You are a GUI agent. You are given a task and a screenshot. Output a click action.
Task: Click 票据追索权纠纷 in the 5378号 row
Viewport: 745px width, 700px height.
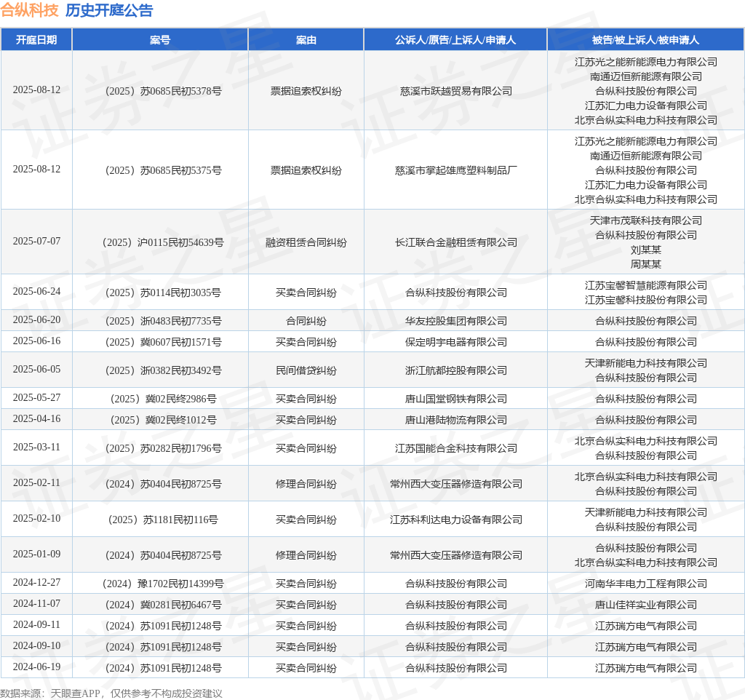(x=306, y=91)
